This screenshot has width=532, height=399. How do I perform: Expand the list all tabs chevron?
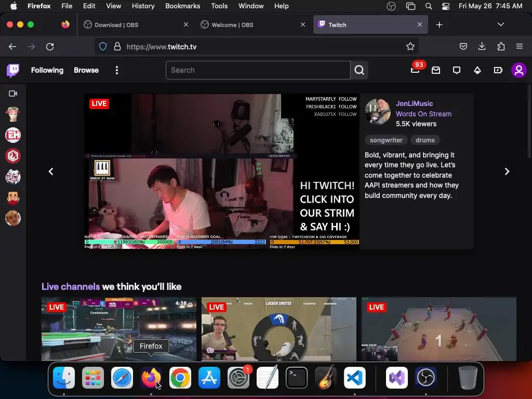tap(500, 24)
